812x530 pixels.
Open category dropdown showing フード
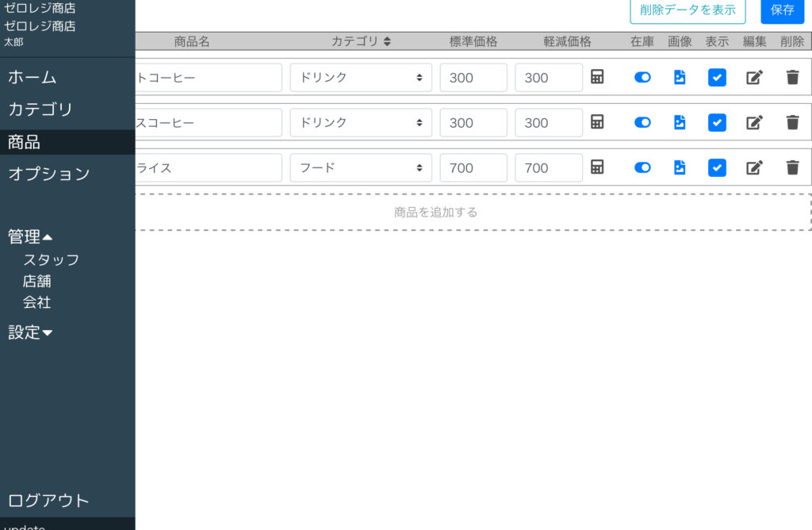coord(361,167)
